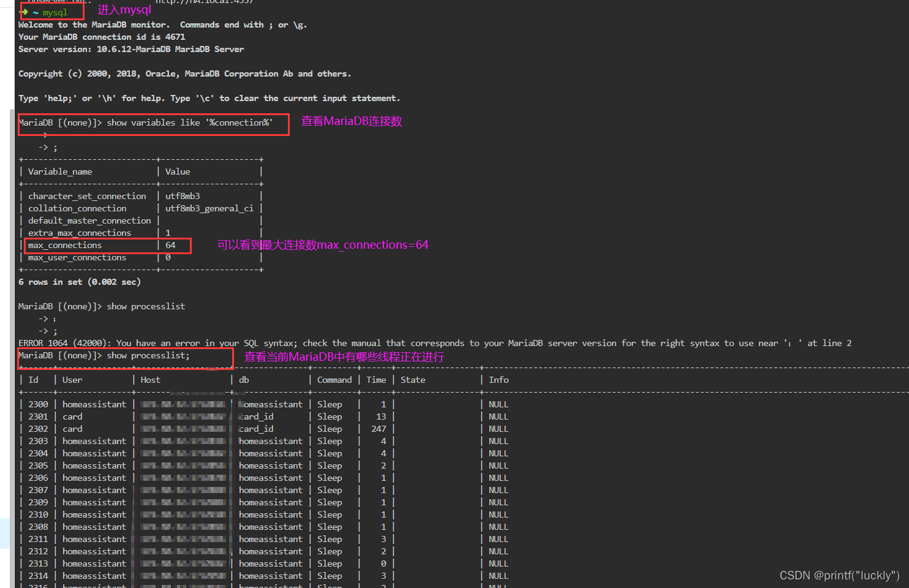Click process Id 2303
Viewport: 909px width, 588px height.
click(x=38, y=441)
